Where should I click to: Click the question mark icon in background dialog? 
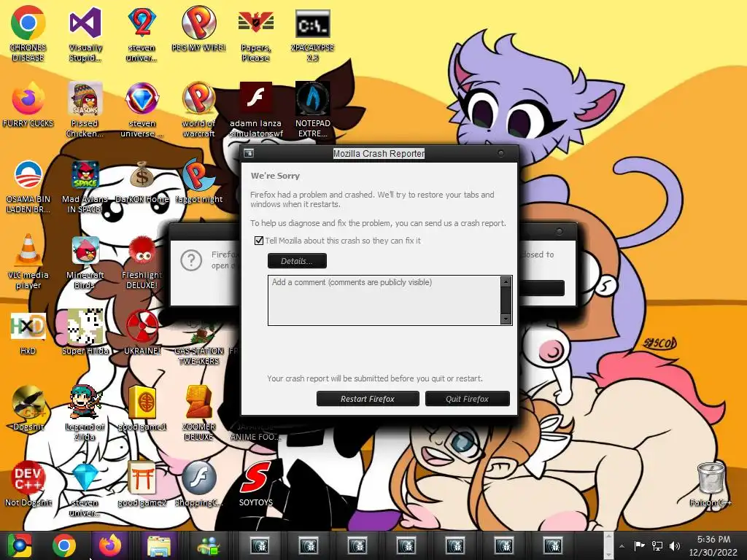point(191,260)
